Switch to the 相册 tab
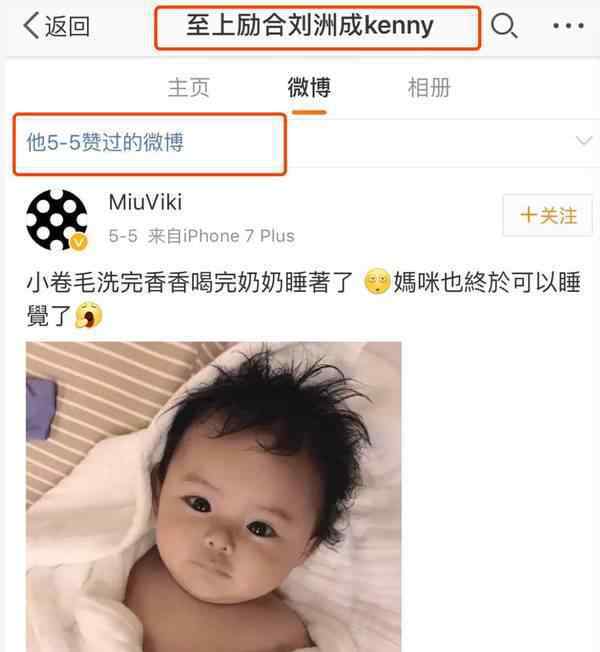 [x=429, y=88]
